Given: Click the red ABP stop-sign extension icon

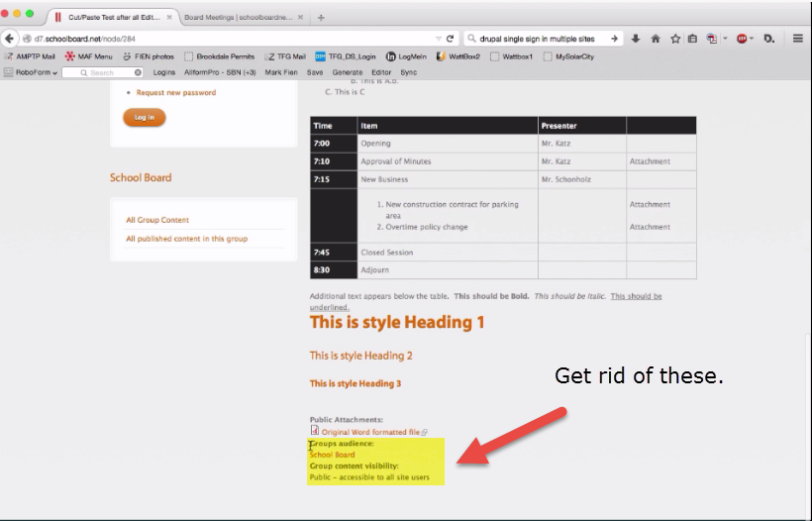Looking at the screenshot, I should pyautogui.click(x=741, y=39).
